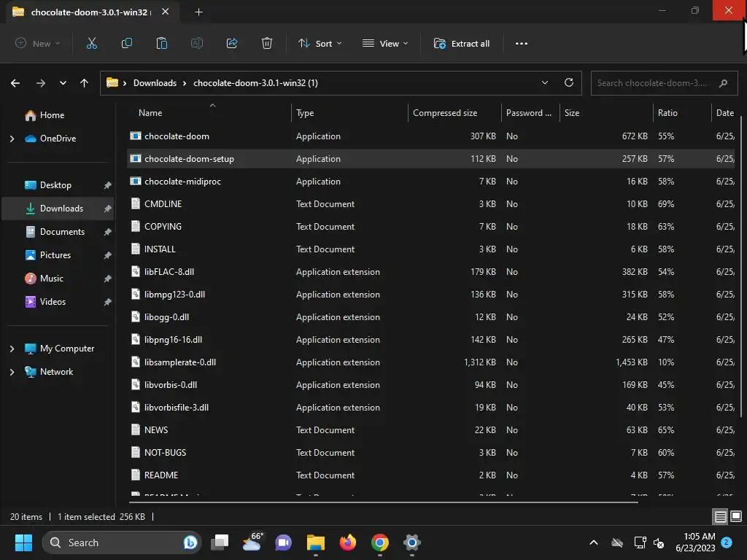The image size is (747, 560).
Task: Open Downloads in navigation pane
Action: [58, 209]
